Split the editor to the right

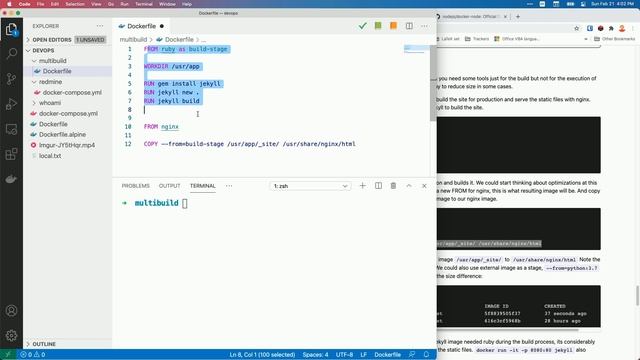tap(409, 26)
